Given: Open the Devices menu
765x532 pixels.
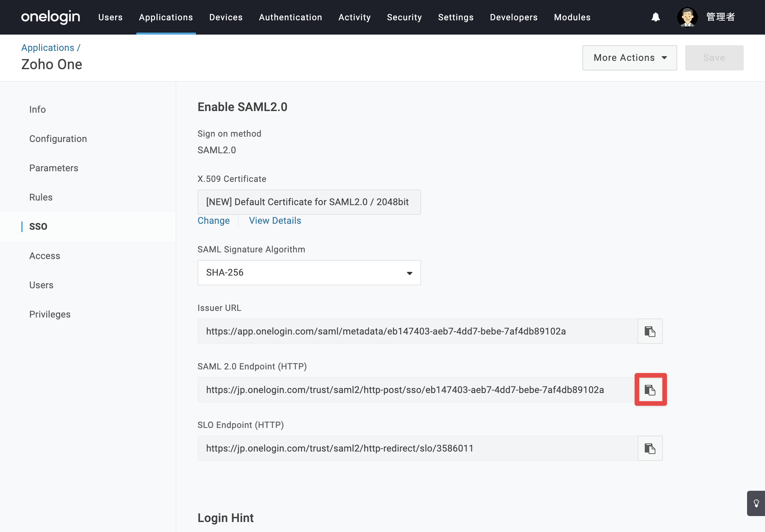Looking at the screenshot, I should (x=226, y=17).
